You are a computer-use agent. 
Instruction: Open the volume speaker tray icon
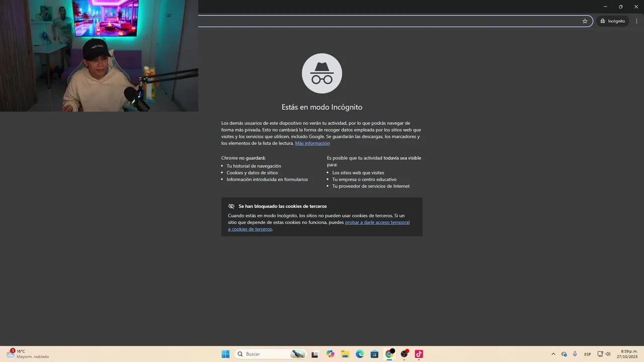(x=608, y=354)
